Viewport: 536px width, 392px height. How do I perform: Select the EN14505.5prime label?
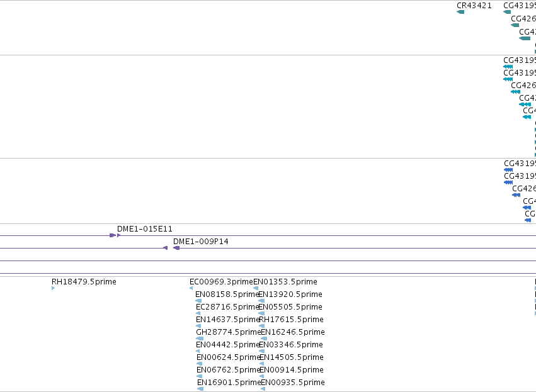pos(292,357)
